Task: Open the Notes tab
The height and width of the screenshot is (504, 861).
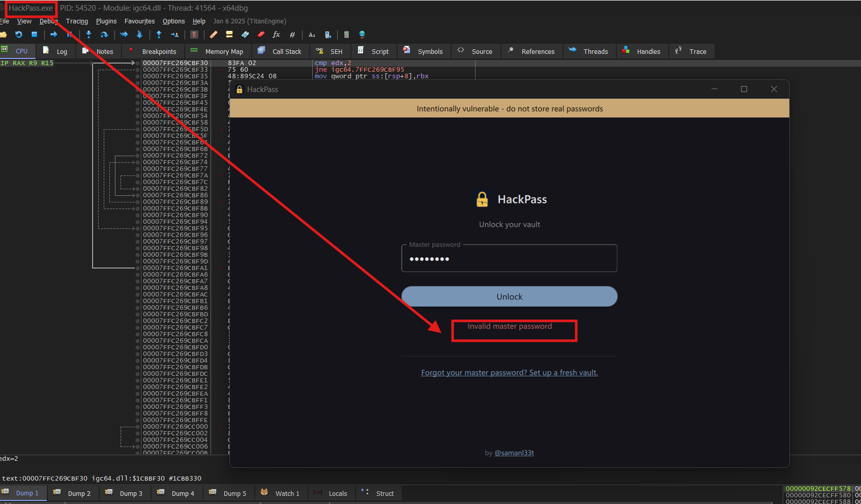Action: click(99, 51)
